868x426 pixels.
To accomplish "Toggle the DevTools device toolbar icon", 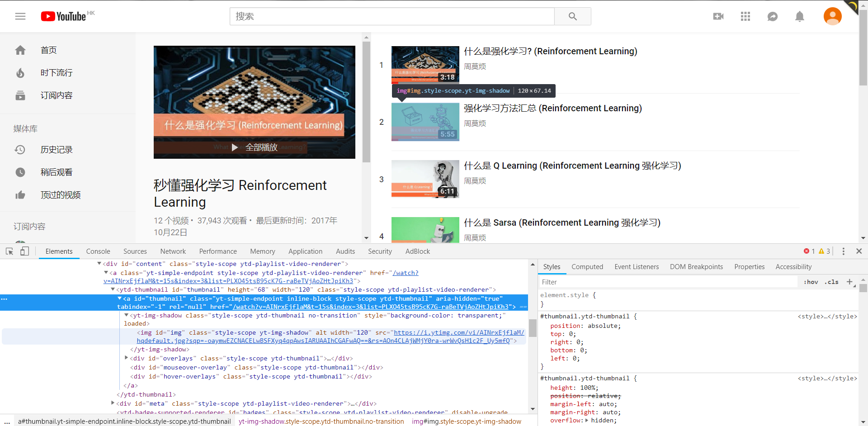I will (25, 251).
